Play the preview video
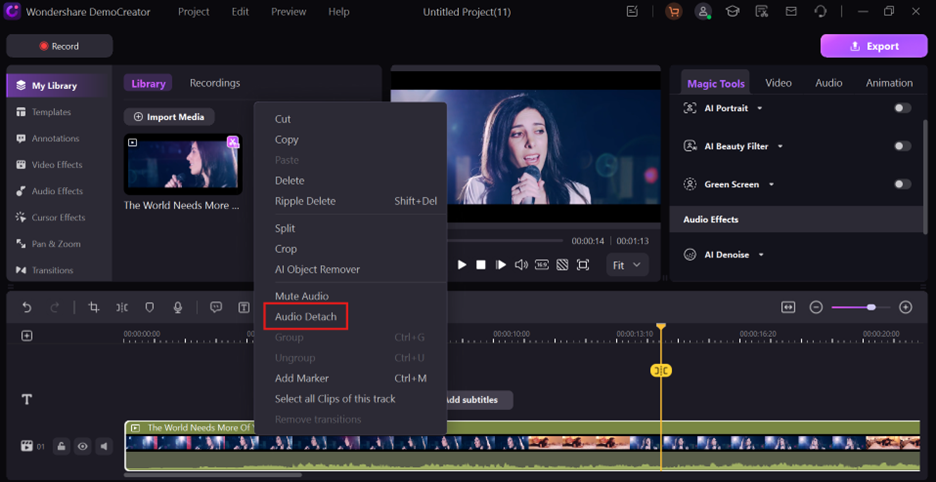The image size is (936, 482). 461,265
